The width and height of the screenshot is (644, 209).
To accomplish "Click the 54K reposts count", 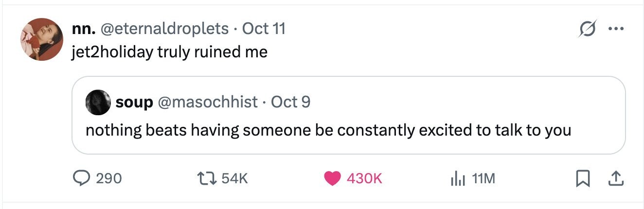I will [234, 179].
